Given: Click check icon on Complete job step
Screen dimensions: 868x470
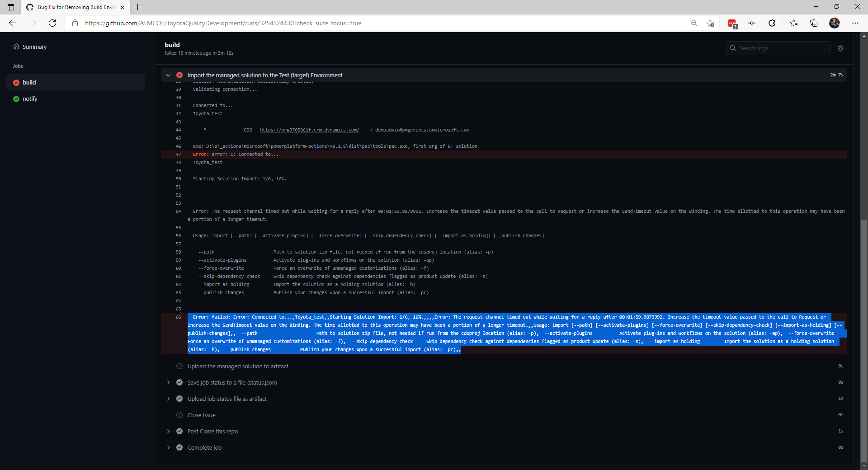Looking at the screenshot, I should tap(179, 447).
